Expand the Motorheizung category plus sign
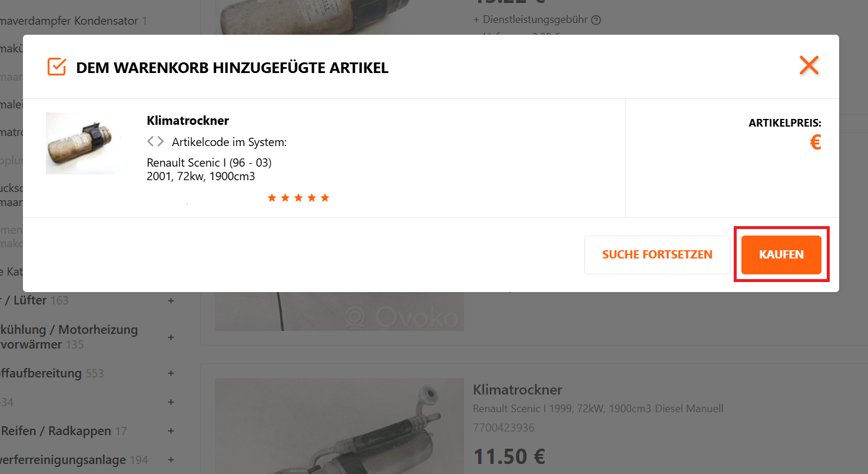Image resolution: width=868 pixels, height=474 pixels. coord(171,337)
